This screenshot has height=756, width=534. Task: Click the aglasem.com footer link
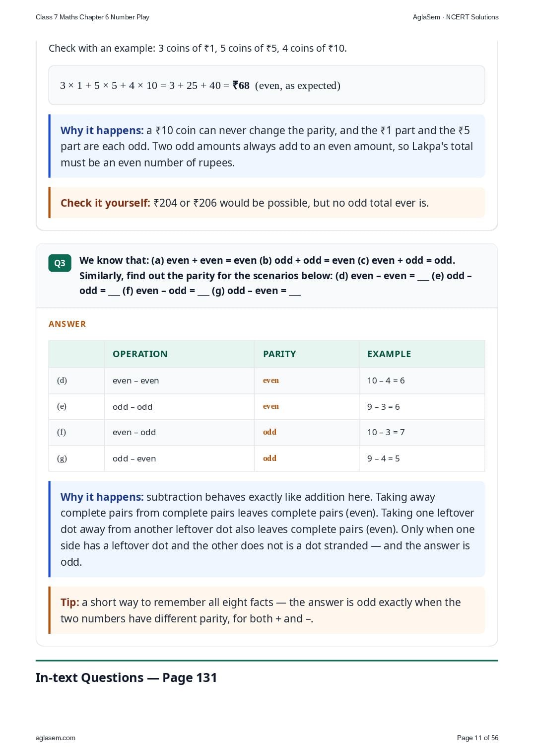pyautogui.click(x=56, y=738)
